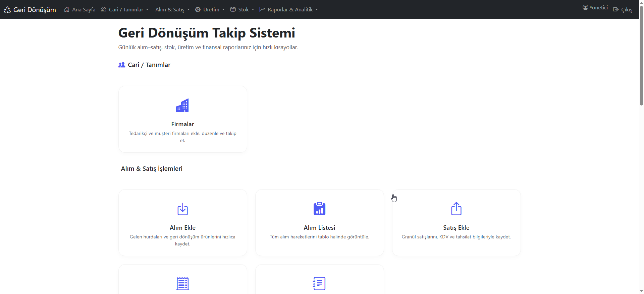Click the upload icon in Satış Ekle card
This screenshot has height=294, width=644.
[456, 209]
